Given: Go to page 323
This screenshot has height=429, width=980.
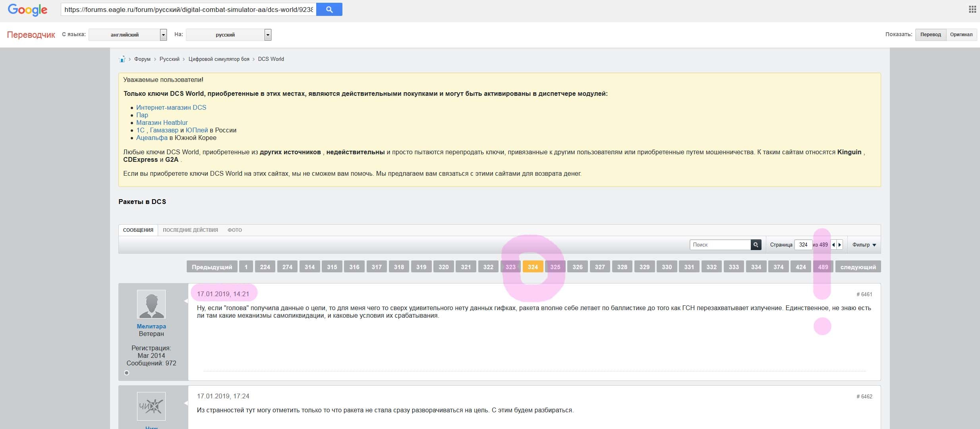Looking at the screenshot, I should coord(510,267).
